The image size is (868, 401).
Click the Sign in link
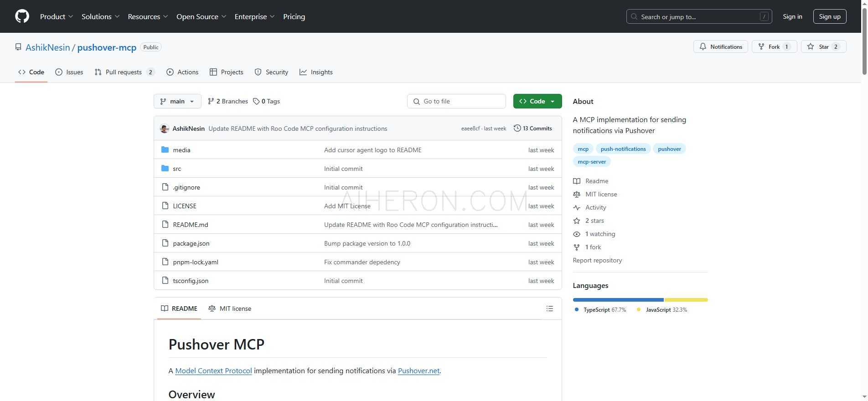[792, 16]
